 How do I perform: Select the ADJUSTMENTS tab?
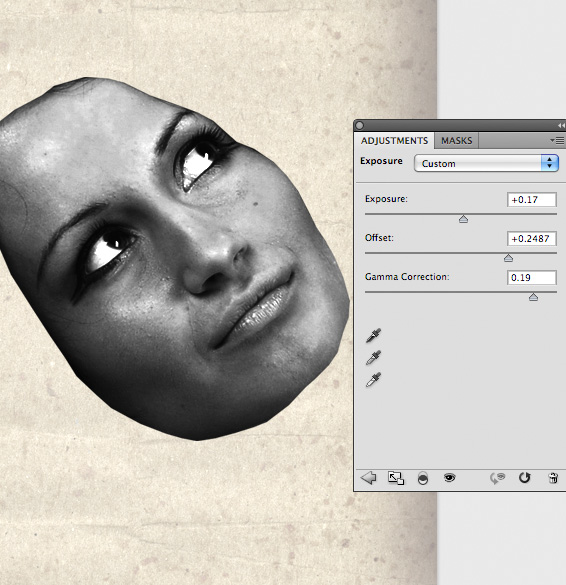[x=394, y=141]
